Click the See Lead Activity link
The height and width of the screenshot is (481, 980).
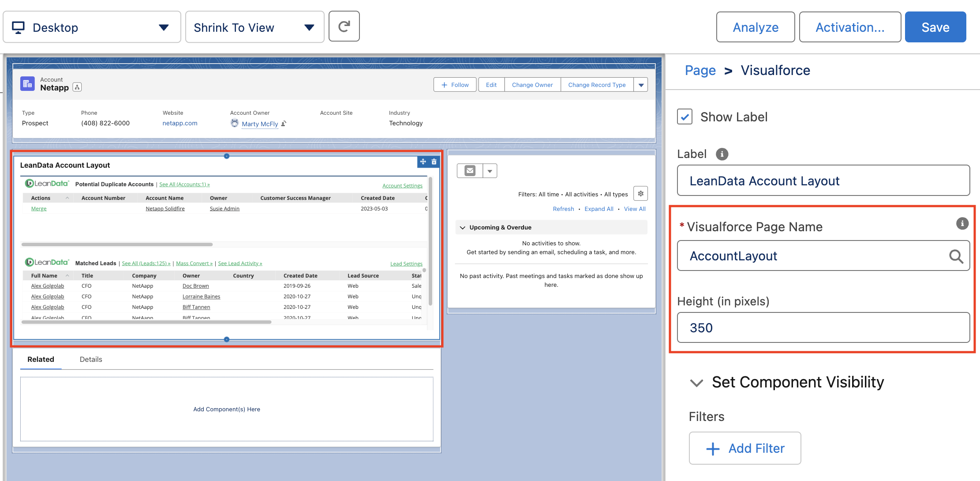coord(240,263)
